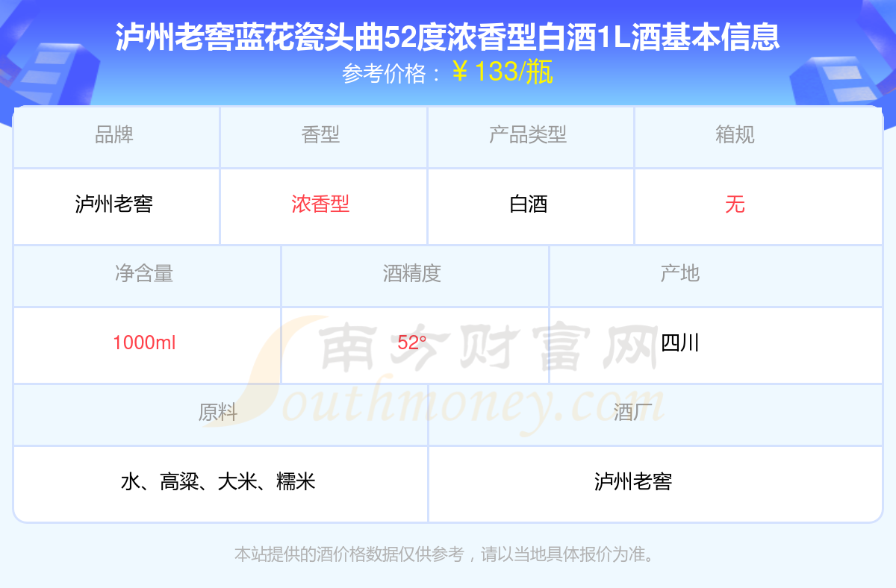Click the 四川 origin value
896x588 pixels.
coord(680,343)
